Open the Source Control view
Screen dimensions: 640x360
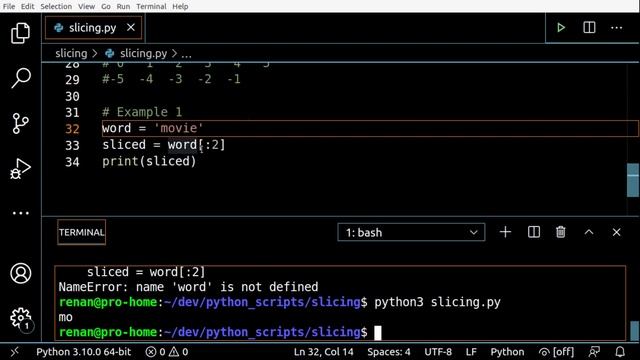pos(20,123)
